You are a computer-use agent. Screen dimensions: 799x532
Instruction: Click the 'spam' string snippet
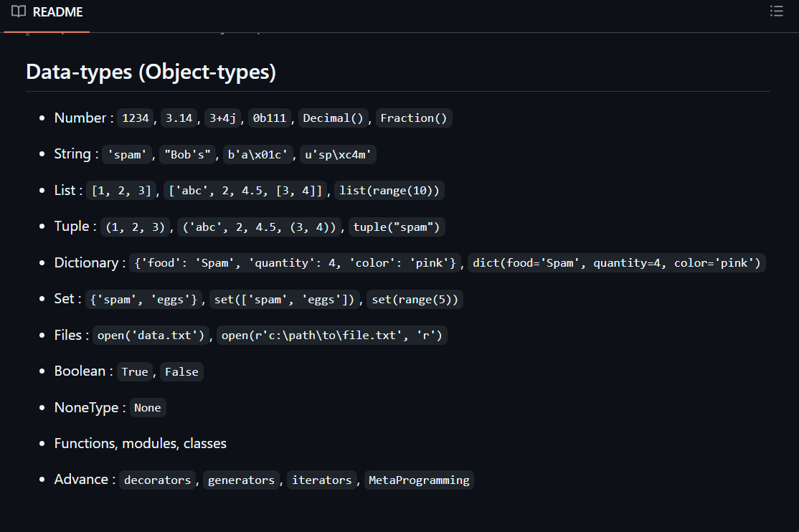[x=128, y=154]
